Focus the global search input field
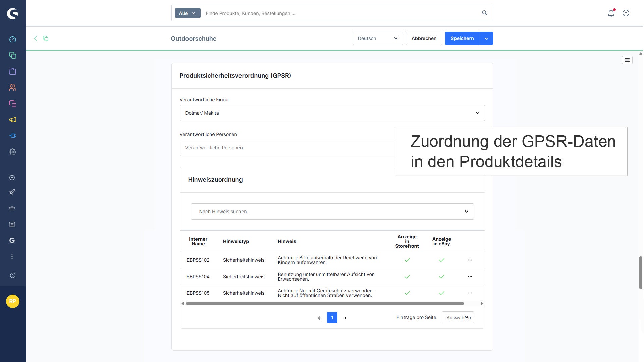Viewport: 644px width, 362px height. 340,13
